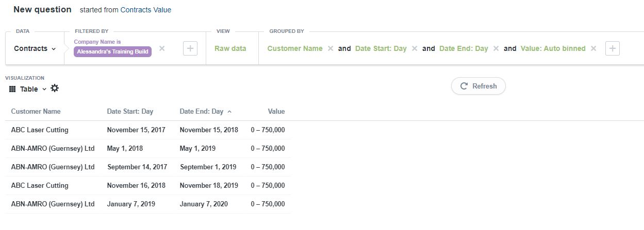Open the visualization settings gear

coord(55,89)
